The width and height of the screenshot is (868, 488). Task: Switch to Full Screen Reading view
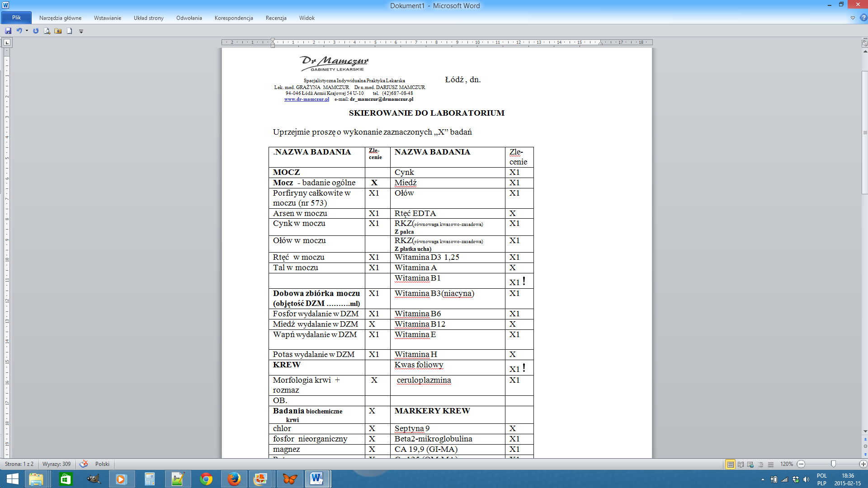741,464
